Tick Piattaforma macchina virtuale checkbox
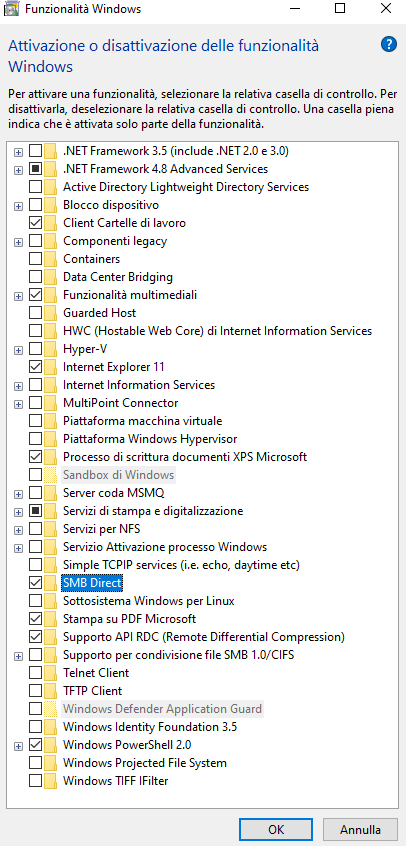This screenshot has height=846, width=406. point(35,421)
